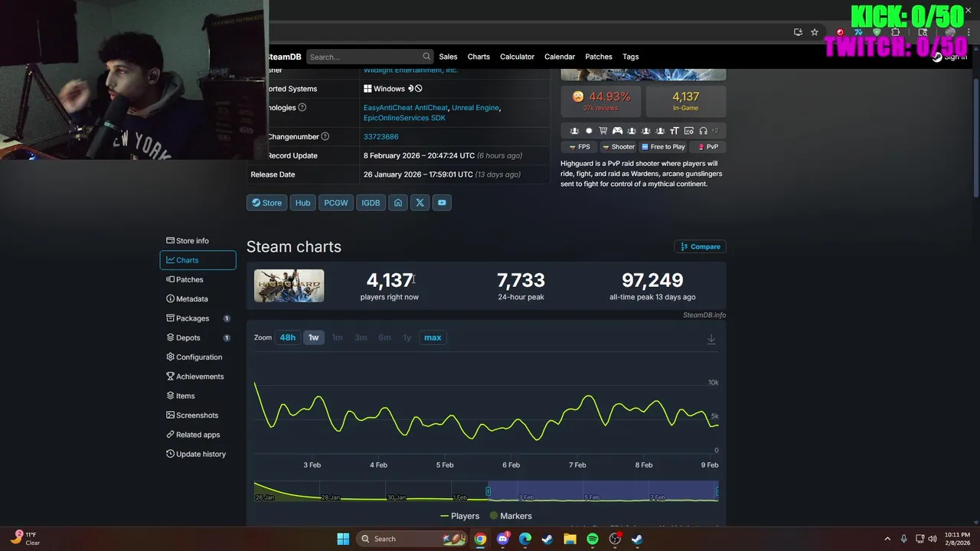Click the Highguard thumbnail in Steam charts
Viewport: 980px width, 551px height.
point(289,285)
